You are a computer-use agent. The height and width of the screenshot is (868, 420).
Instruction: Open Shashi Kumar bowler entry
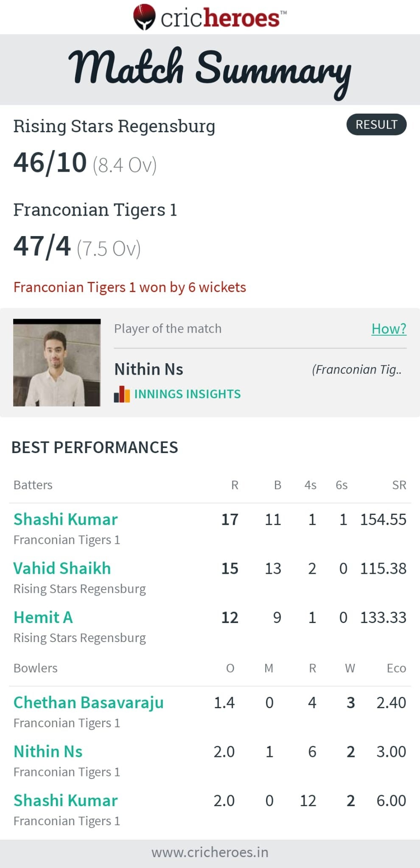(x=65, y=801)
